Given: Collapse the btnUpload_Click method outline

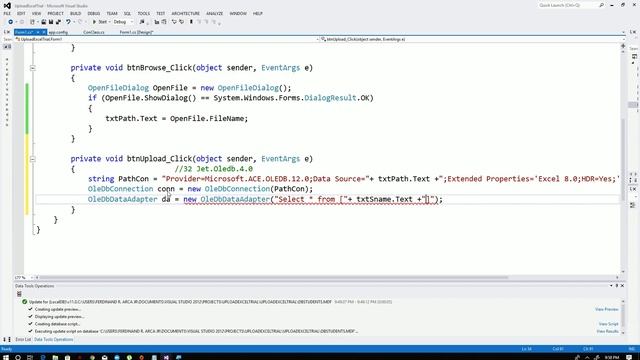Looking at the screenshot, I should [33, 159].
